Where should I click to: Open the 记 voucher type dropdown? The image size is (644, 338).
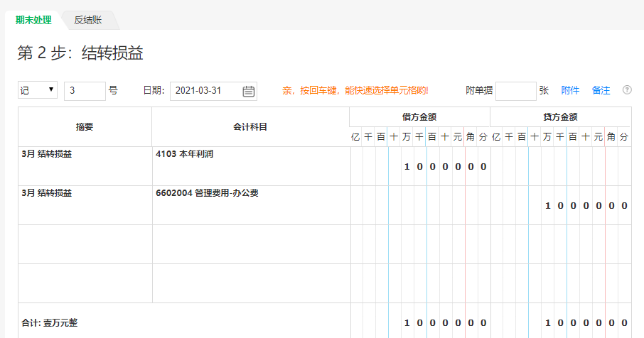pyautogui.click(x=38, y=90)
